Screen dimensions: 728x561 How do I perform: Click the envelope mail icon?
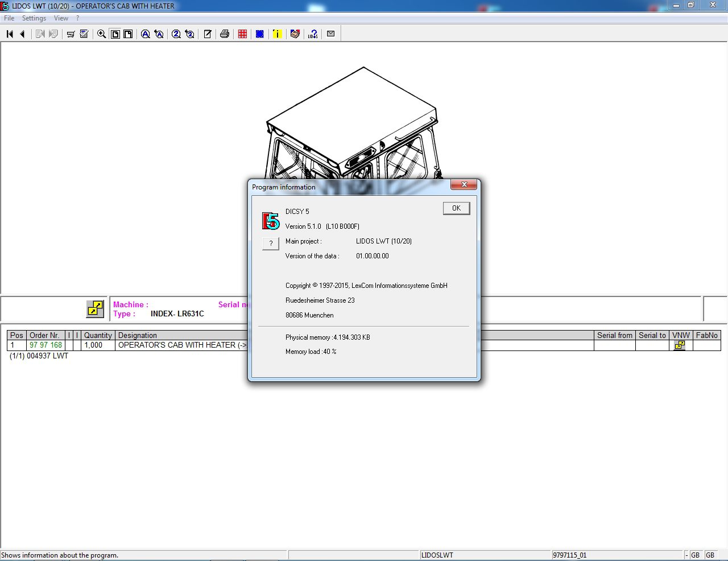[x=330, y=34]
